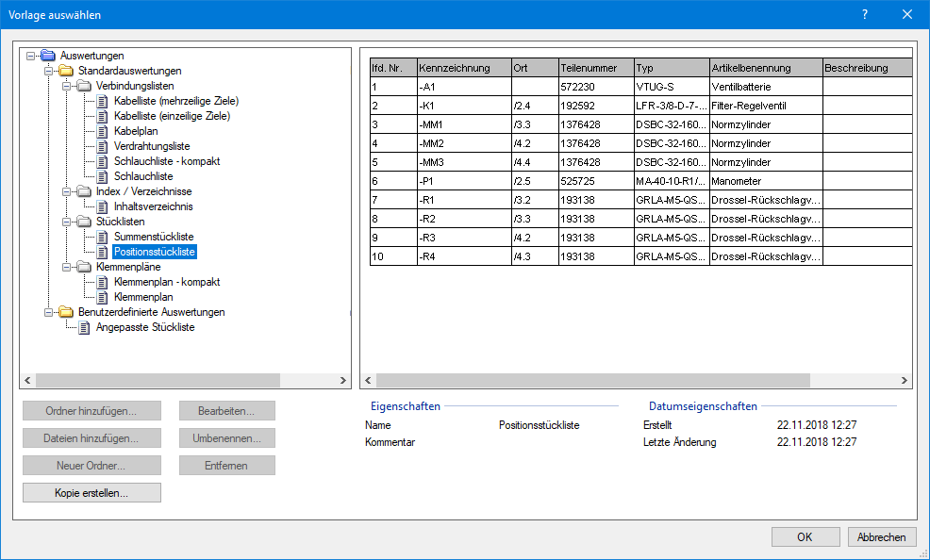
Task: Select Kabelliste (einzeilige Ziele) template
Action: pyautogui.click(x=172, y=116)
